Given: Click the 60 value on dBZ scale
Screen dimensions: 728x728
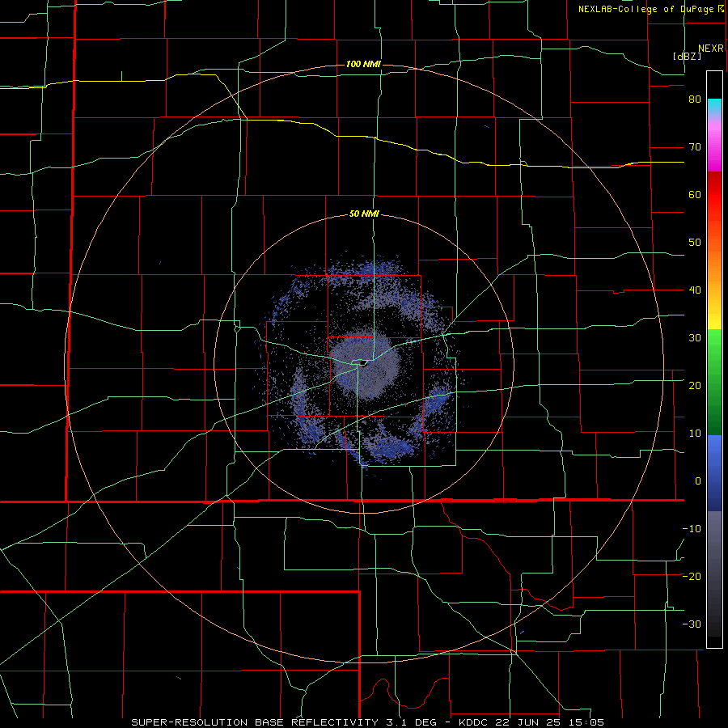Looking at the screenshot, I should pos(695,194).
